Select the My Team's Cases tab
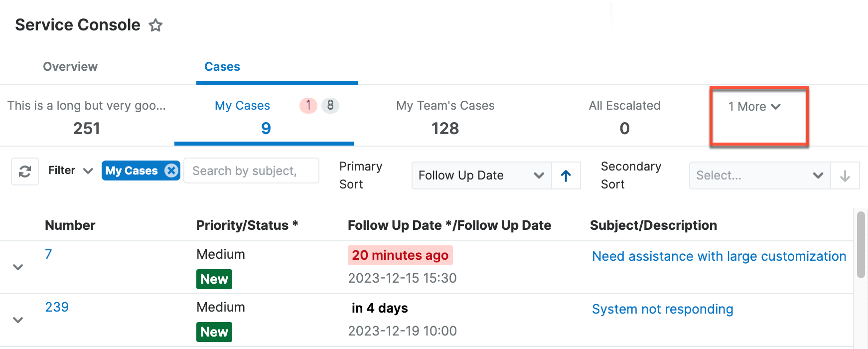The width and height of the screenshot is (868, 349). click(x=445, y=117)
